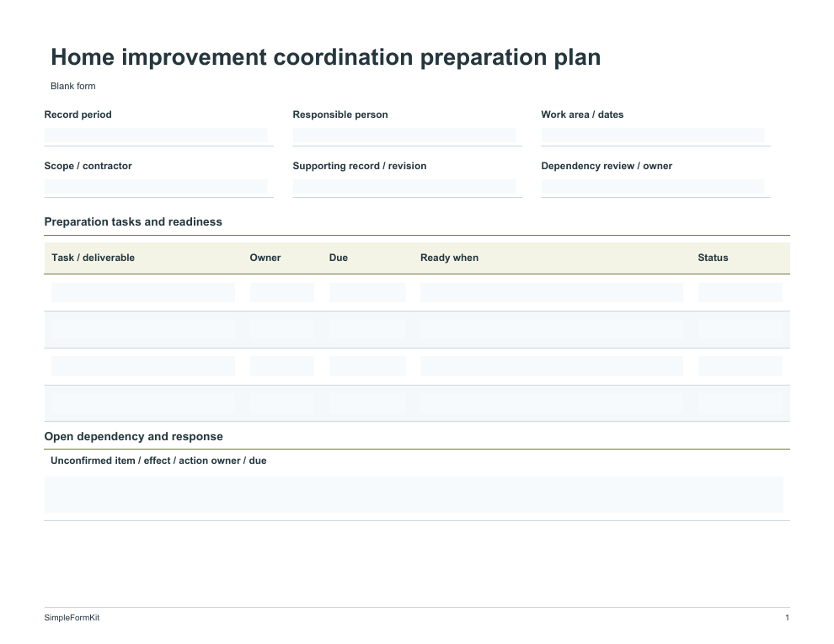Click fourth row Owner cell
The width and height of the screenshot is (834, 644).
[282, 403]
